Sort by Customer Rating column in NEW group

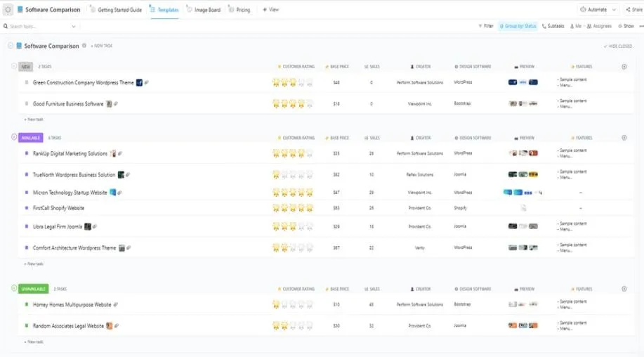[296, 67]
